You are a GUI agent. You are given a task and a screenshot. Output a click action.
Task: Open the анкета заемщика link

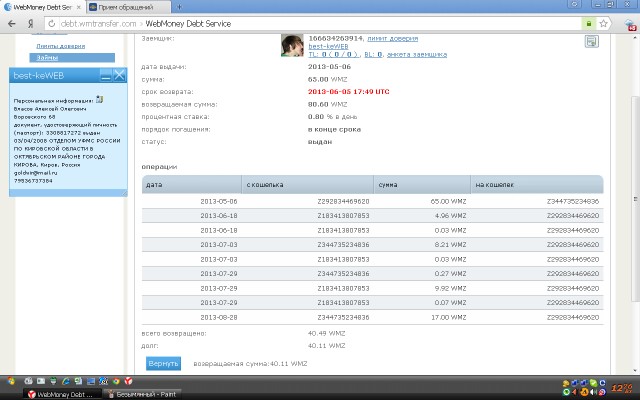(x=417, y=54)
